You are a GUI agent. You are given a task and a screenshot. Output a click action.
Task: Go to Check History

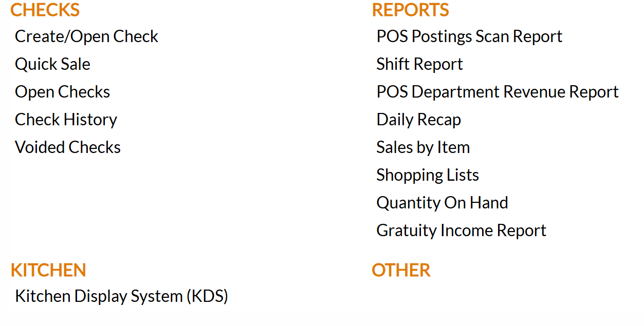tap(66, 120)
